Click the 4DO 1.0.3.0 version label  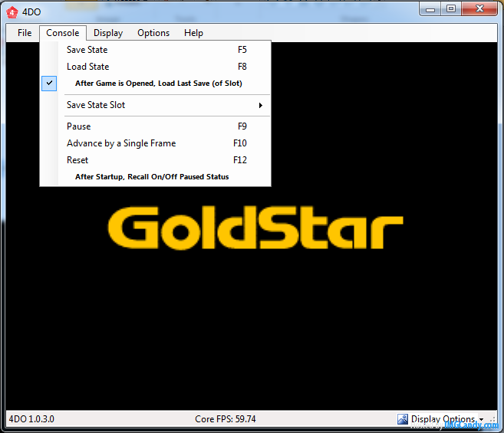tap(31, 419)
